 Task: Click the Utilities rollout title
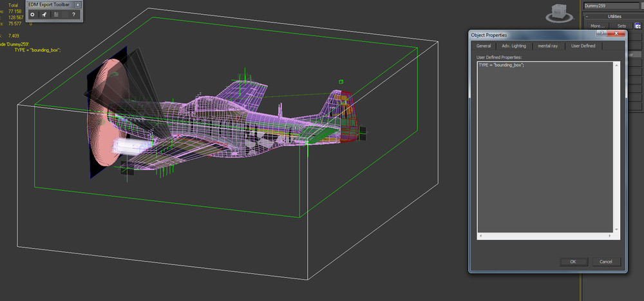614,17
